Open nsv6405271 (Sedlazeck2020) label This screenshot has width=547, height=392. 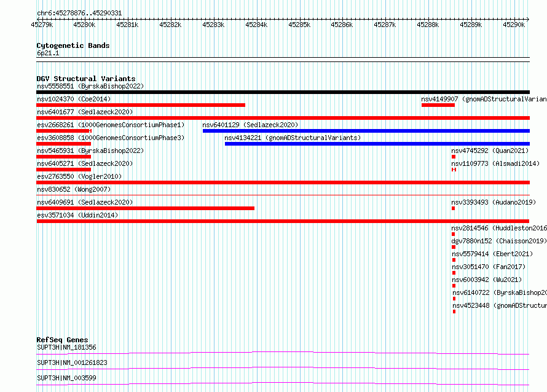pos(85,163)
